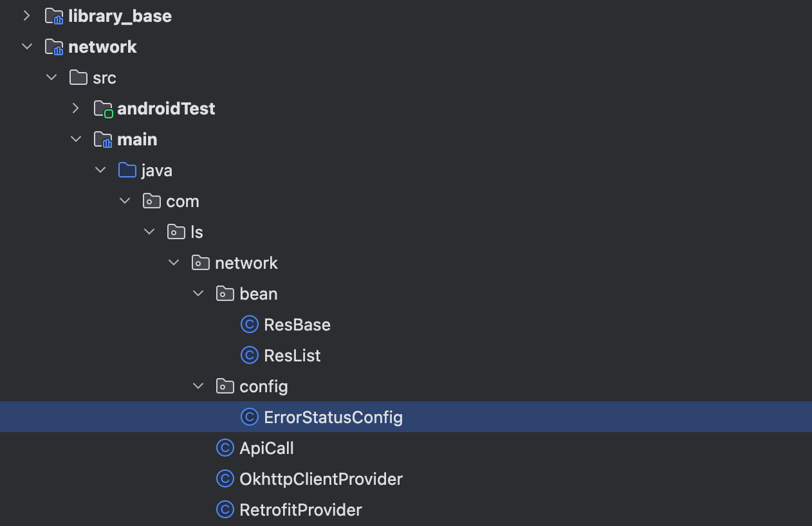Click the com package icon

coord(152,201)
